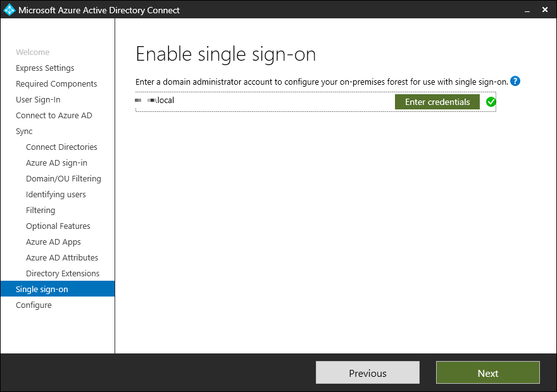Go to the Directory Extensions step
This screenshot has width=557, height=392.
[63, 274]
